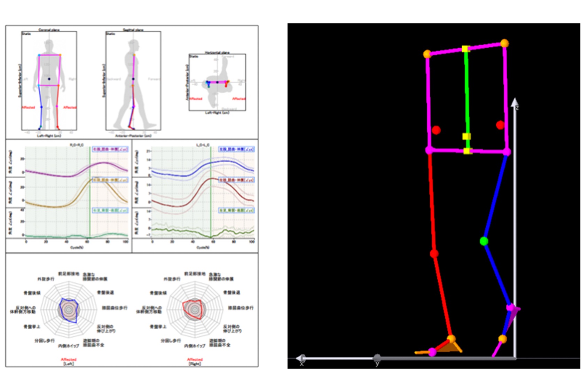Click the 'Affected [Left]' caption under radar chart
Image resolution: width=588 pixels, height=392 pixels.
(69, 361)
